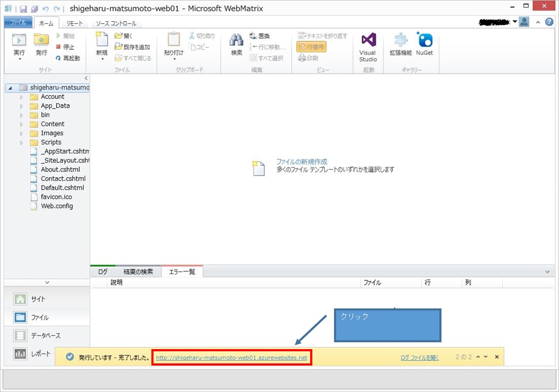Image resolution: width=559 pixels, height=392 pixels.
Task: Expand the Content folder
Action: click(x=21, y=124)
